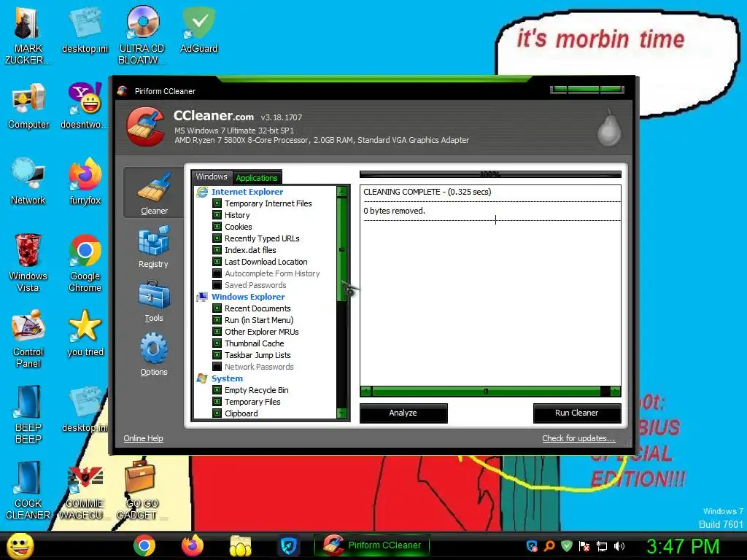Open the Control Panel desktop icon
Image resolution: width=747 pixels, height=560 pixels.
coord(28,338)
